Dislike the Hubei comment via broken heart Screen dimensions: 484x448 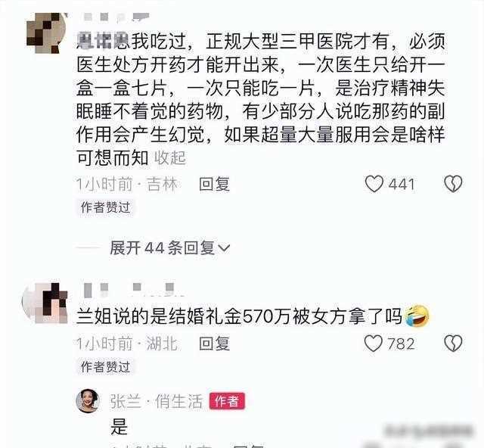click(x=453, y=344)
